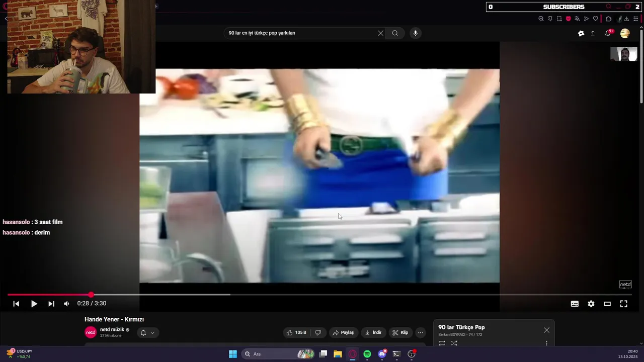Viewport: 644px width, 362px height.
Task: Open the netd müzik channel avatar
Action: (91, 332)
